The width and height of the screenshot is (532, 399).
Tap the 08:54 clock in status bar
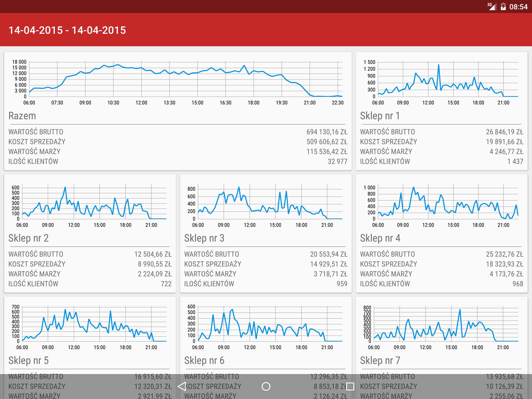[x=518, y=7]
